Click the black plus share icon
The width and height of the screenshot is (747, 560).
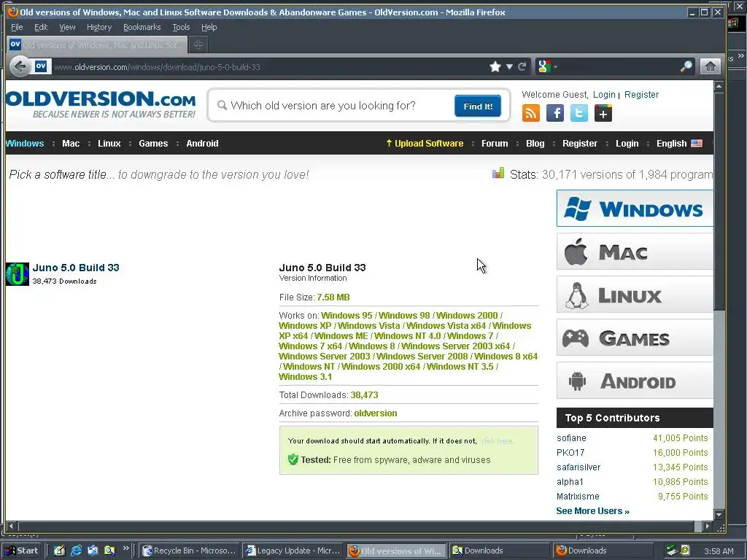click(x=603, y=113)
